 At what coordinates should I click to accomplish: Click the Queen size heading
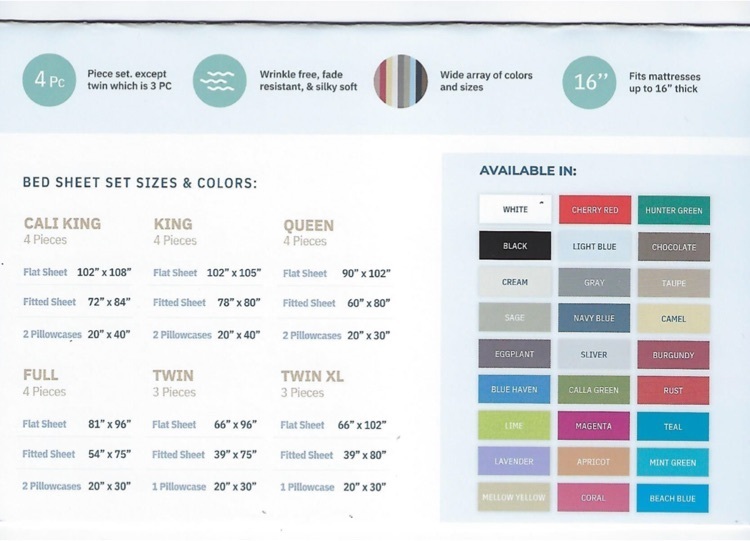[x=309, y=225]
